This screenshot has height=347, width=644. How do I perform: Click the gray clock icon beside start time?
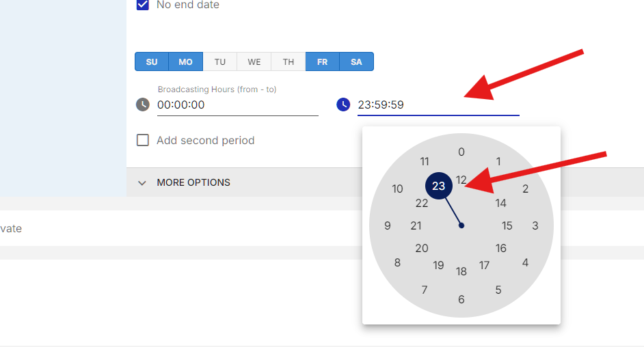point(142,105)
